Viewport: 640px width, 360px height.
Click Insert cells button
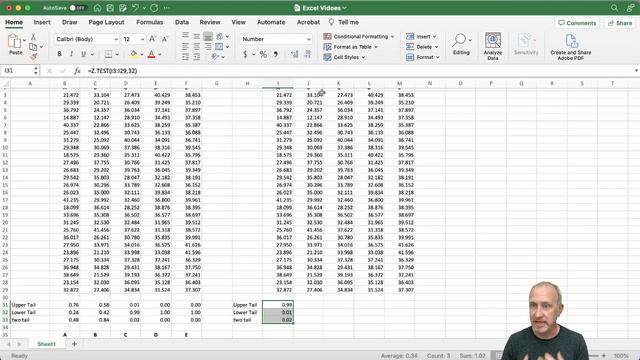click(x=421, y=36)
